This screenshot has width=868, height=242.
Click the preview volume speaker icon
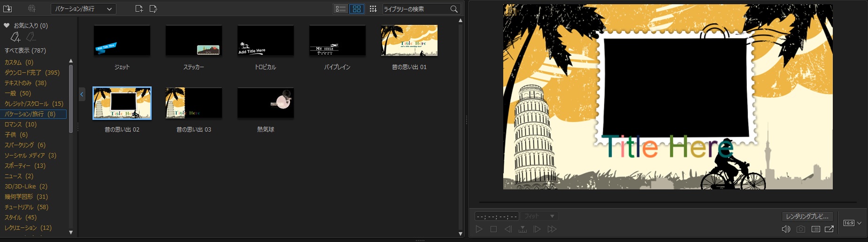coord(786,229)
